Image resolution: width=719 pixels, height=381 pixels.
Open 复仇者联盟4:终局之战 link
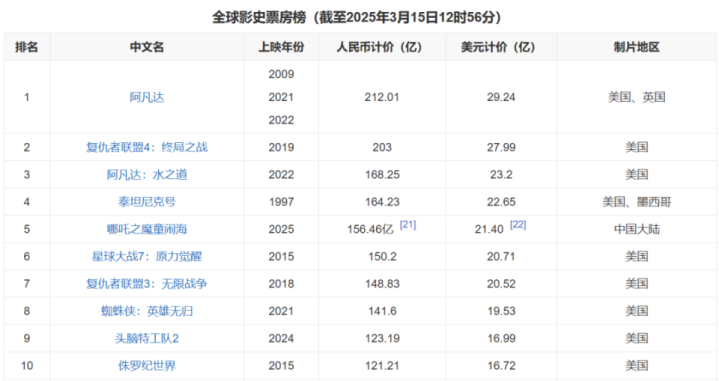tap(147, 147)
